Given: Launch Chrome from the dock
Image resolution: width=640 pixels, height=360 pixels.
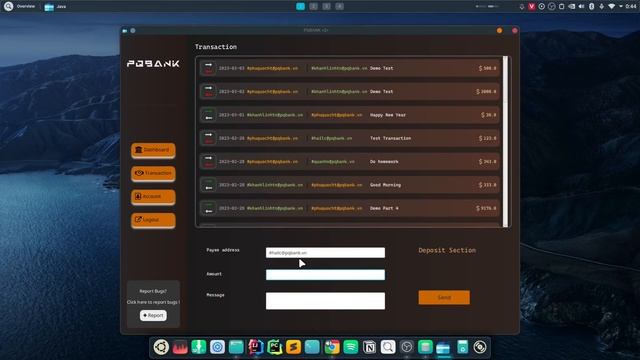Looking at the screenshot, I should [332, 347].
